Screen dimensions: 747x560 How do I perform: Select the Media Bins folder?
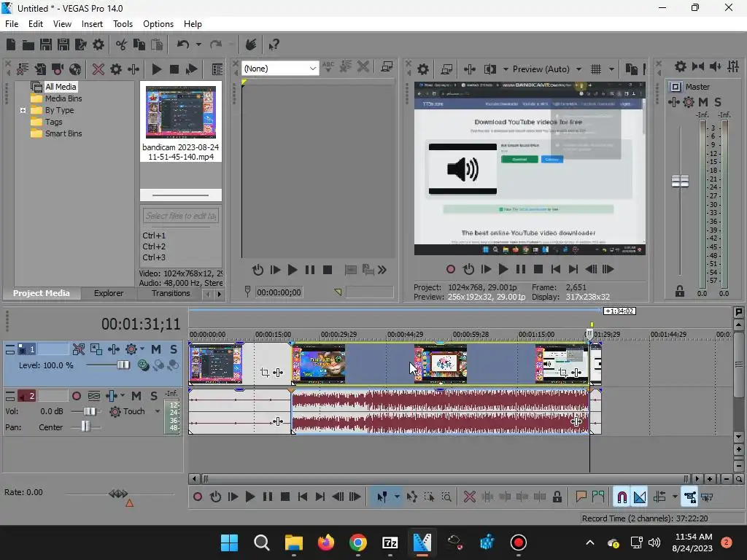(63, 98)
